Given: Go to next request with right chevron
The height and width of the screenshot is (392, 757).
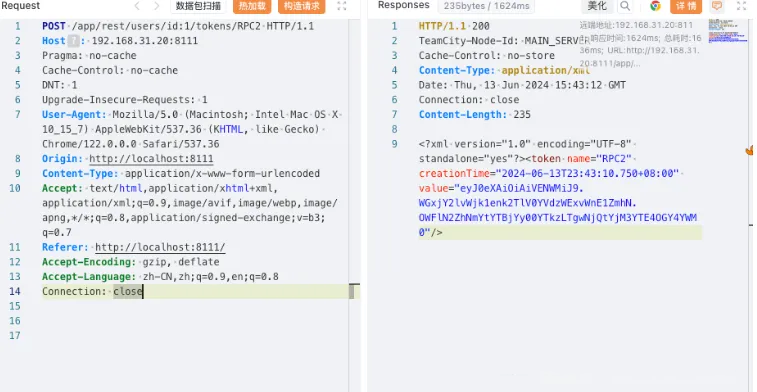Looking at the screenshot, I should (x=156, y=6).
